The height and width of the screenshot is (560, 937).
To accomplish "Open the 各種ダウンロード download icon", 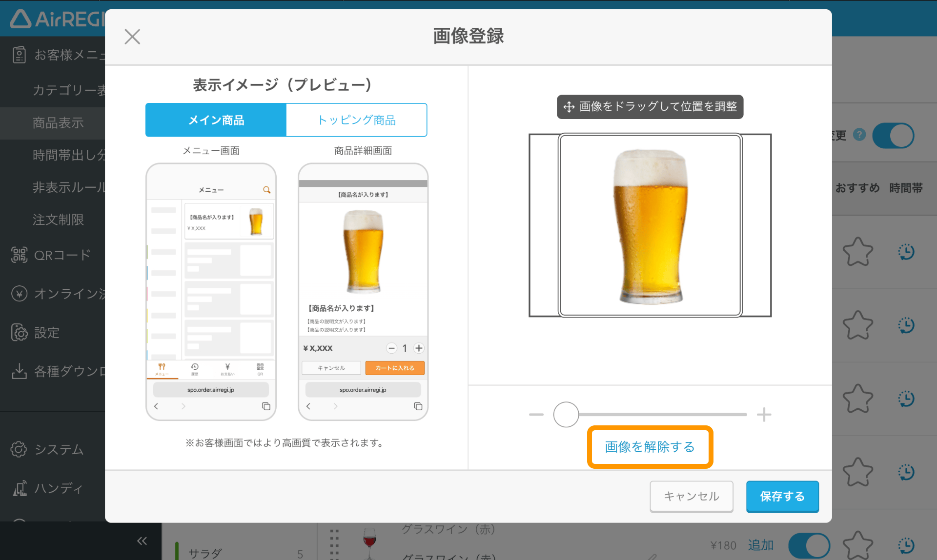I will tap(19, 371).
